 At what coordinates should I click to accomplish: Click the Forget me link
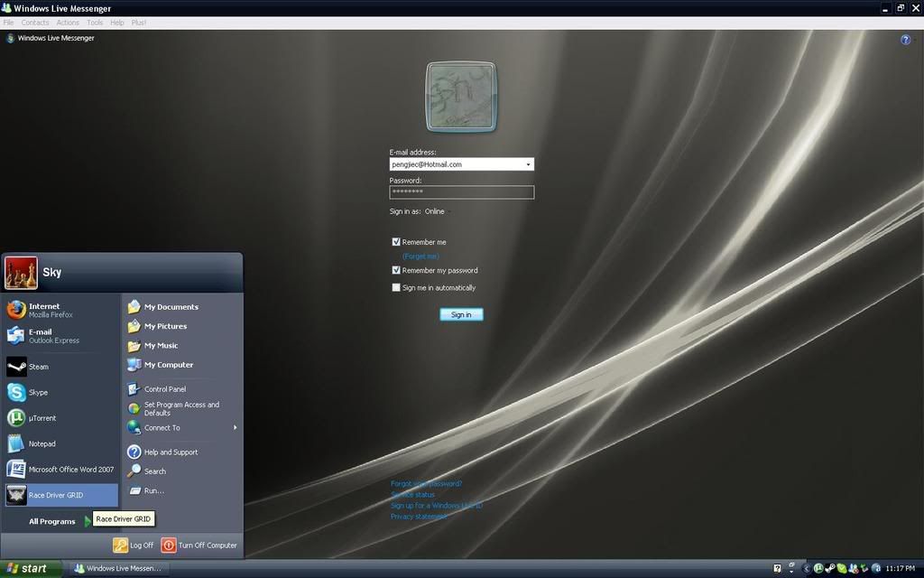click(420, 256)
